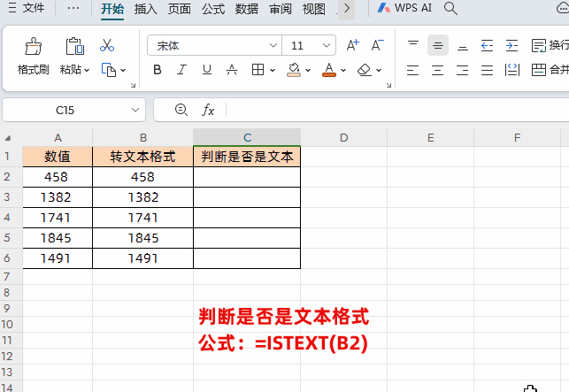This screenshot has width=569, height=392.
Task: Center text horizontally
Action: coord(437,70)
